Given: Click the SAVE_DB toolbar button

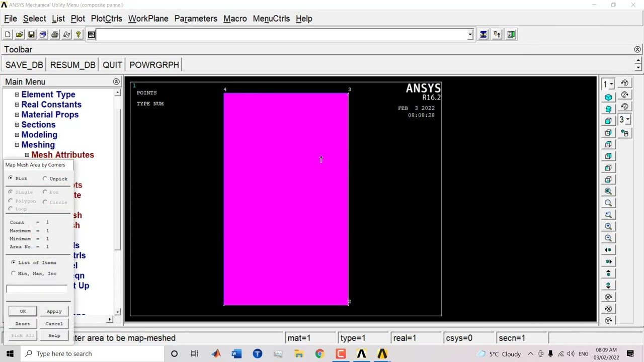Looking at the screenshot, I should (x=24, y=65).
